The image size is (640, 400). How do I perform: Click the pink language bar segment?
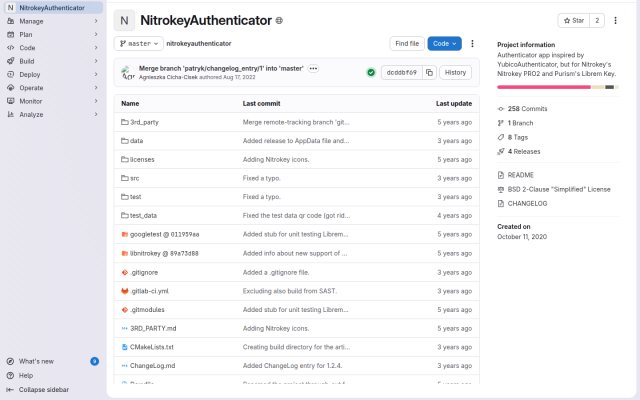point(544,87)
